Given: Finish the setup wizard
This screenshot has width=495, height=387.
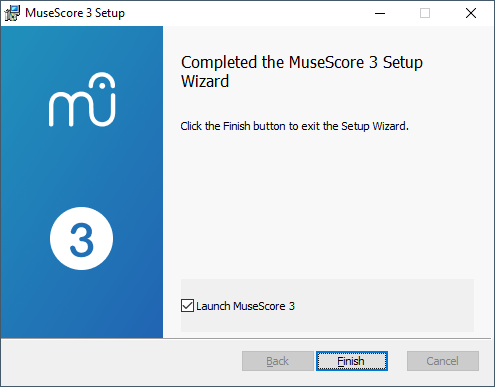Looking at the screenshot, I should [x=352, y=361].
